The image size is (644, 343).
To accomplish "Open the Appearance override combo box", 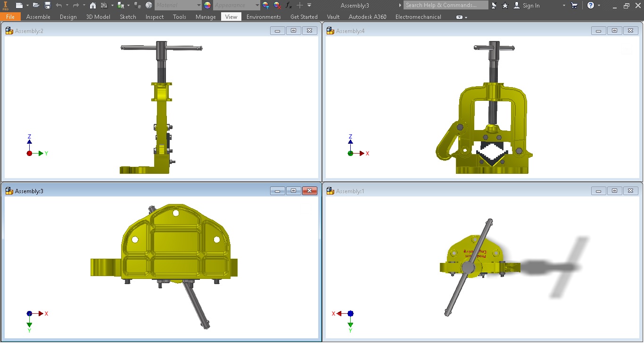I will click(x=237, y=5).
